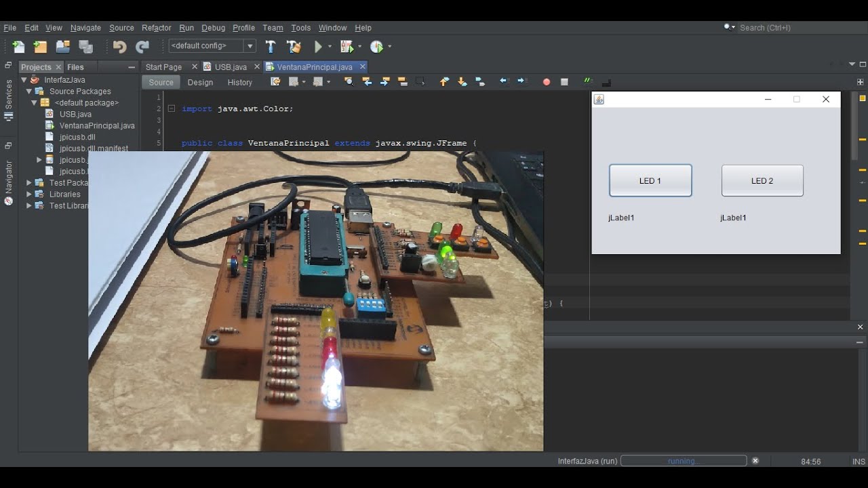Viewport: 868px width, 488px height.
Task: Click Previous Bookmark up-arrow icon
Action: tap(444, 81)
